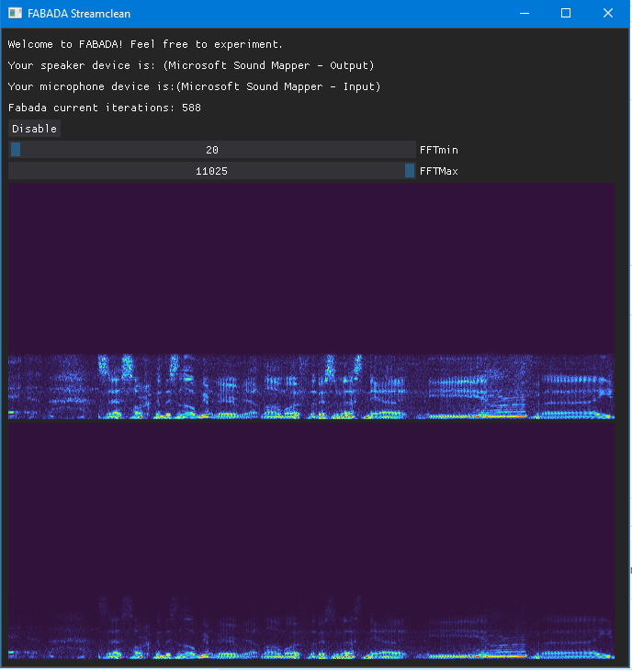Click the empty area above the lower spectrogram
The height and width of the screenshot is (672, 632).
point(310,506)
